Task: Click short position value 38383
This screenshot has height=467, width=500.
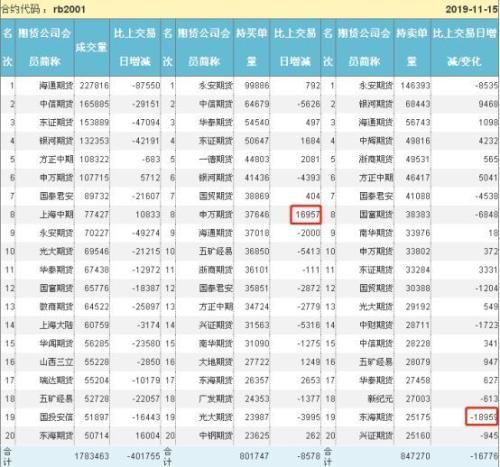Action: pyautogui.click(x=418, y=214)
